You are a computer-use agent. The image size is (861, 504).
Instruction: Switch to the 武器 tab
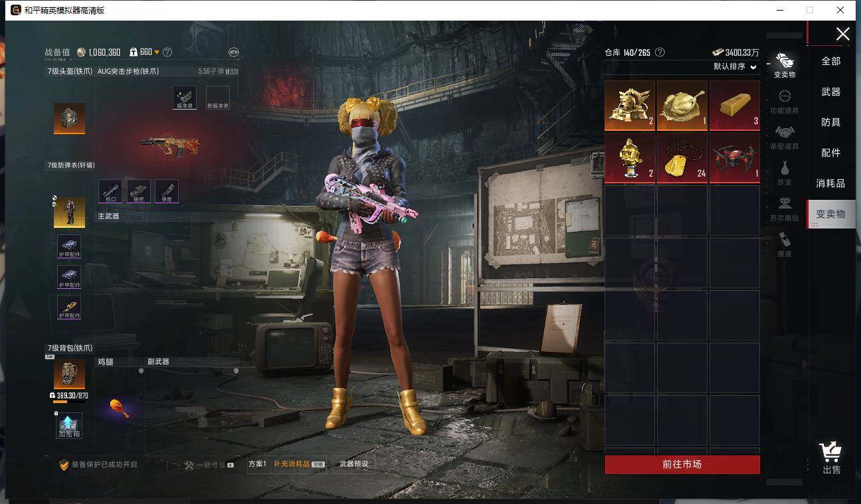(831, 92)
